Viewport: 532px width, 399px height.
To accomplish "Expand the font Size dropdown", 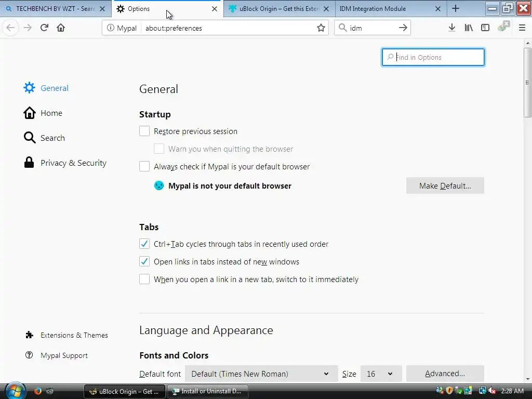I will 381,374.
